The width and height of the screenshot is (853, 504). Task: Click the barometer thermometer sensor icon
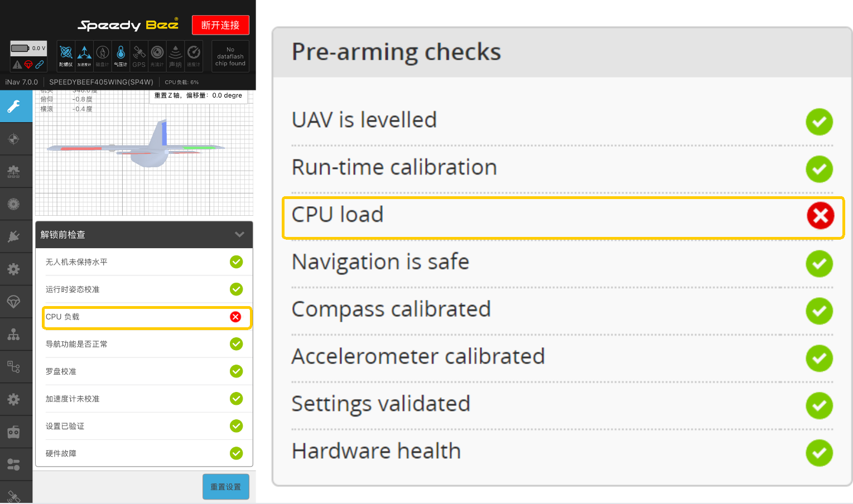121,56
